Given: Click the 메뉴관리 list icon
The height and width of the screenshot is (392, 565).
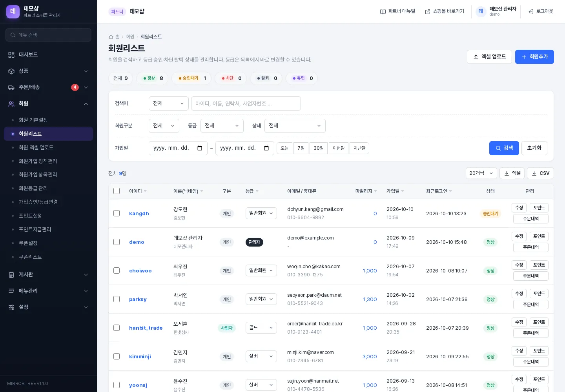Looking at the screenshot, I should [x=11, y=291].
